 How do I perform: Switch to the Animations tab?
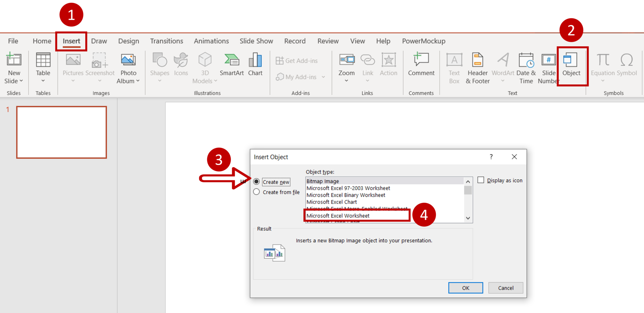211,41
